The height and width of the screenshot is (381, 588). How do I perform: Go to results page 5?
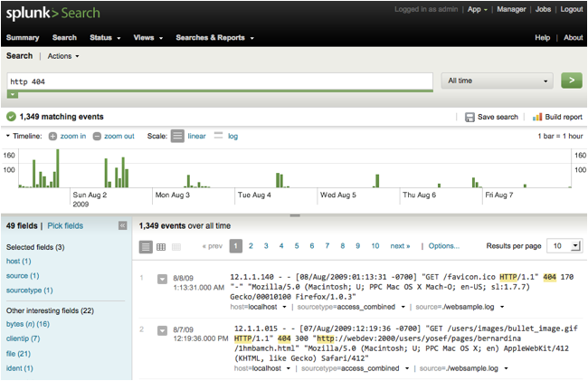tap(297, 246)
